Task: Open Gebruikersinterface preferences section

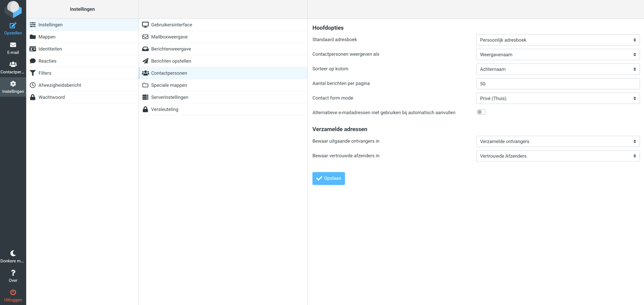Action: [223, 25]
